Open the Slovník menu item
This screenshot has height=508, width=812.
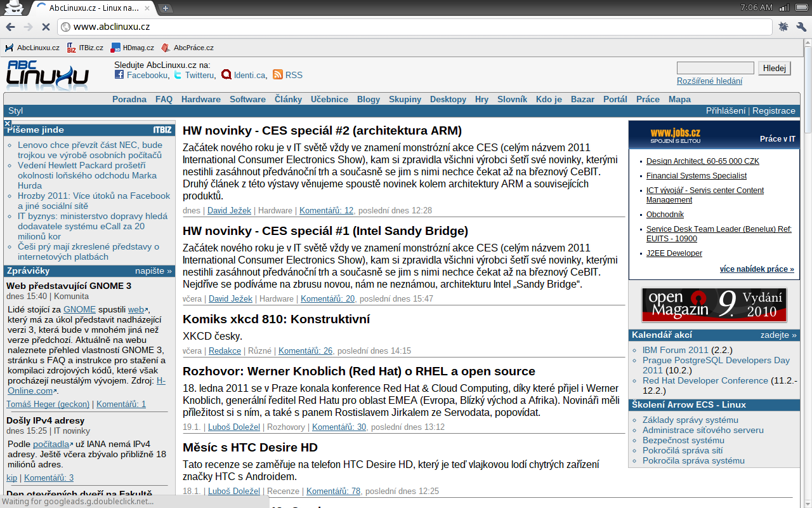click(512, 99)
